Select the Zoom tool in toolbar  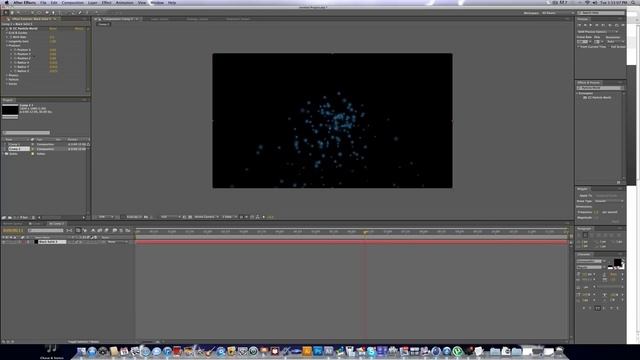18,13
